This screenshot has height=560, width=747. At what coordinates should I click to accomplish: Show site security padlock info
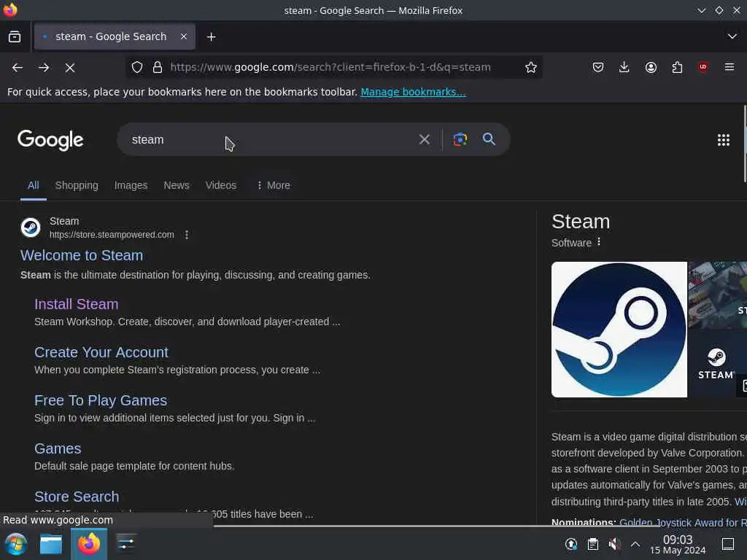[x=158, y=67]
